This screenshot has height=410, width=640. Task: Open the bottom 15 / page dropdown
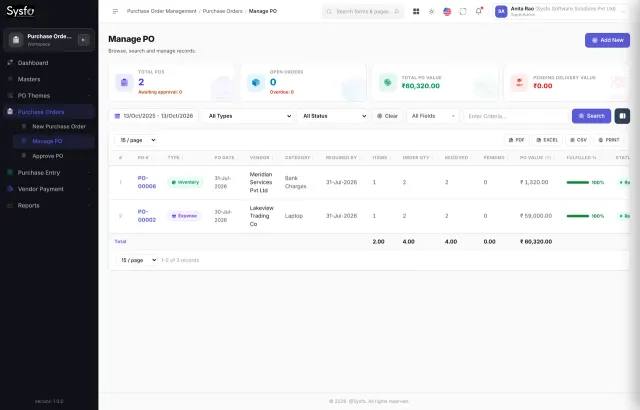pyautogui.click(x=136, y=260)
